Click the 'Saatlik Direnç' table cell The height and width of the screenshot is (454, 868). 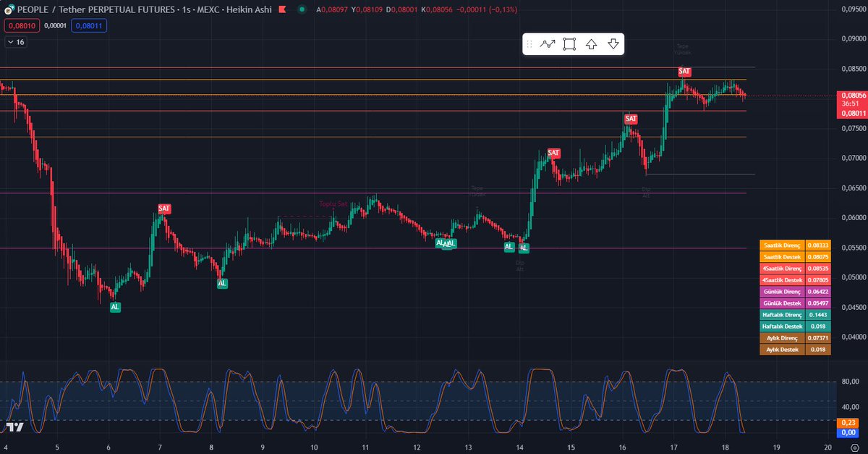[x=782, y=245]
